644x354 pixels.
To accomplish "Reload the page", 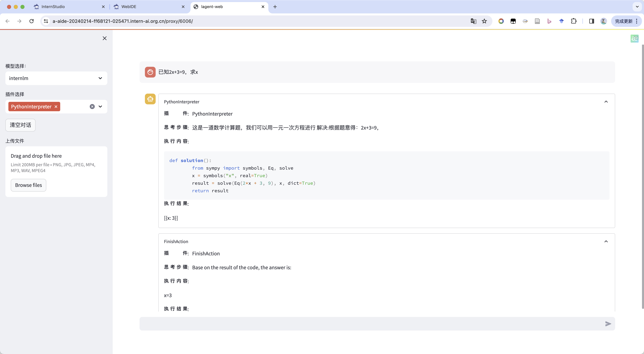I will (x=32, y=21).
